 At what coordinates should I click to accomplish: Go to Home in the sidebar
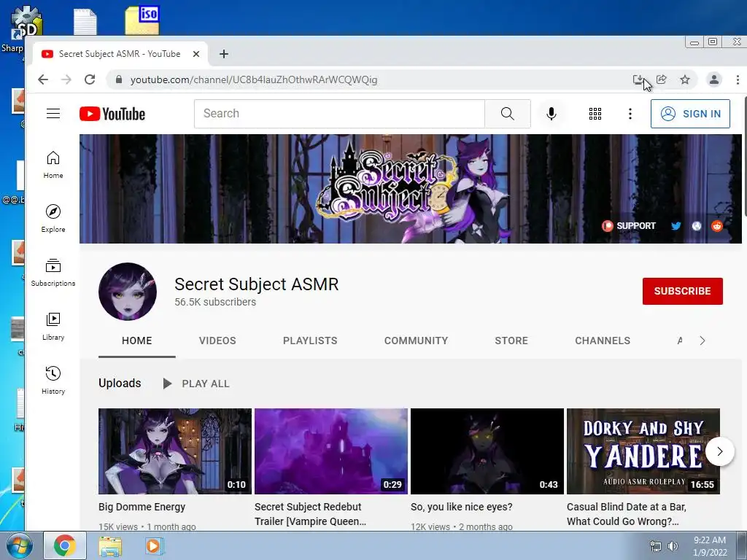pyautogui.click(x=53, y=165)
